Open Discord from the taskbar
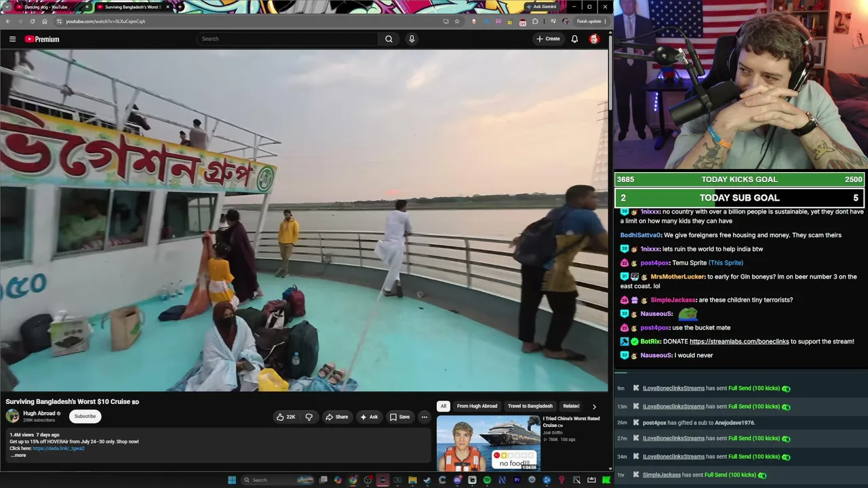The height and width of the screenshot is (488, 868). coord(457,480)
